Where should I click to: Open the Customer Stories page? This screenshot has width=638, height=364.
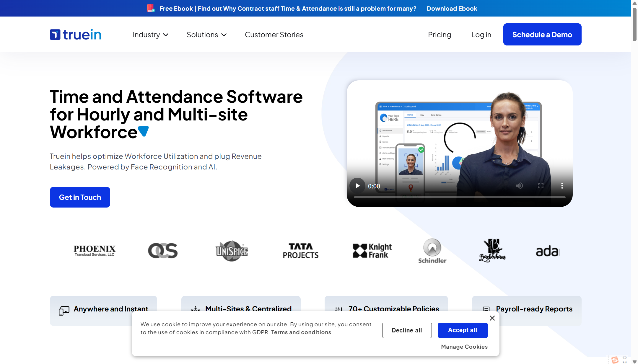coord(274,35)
